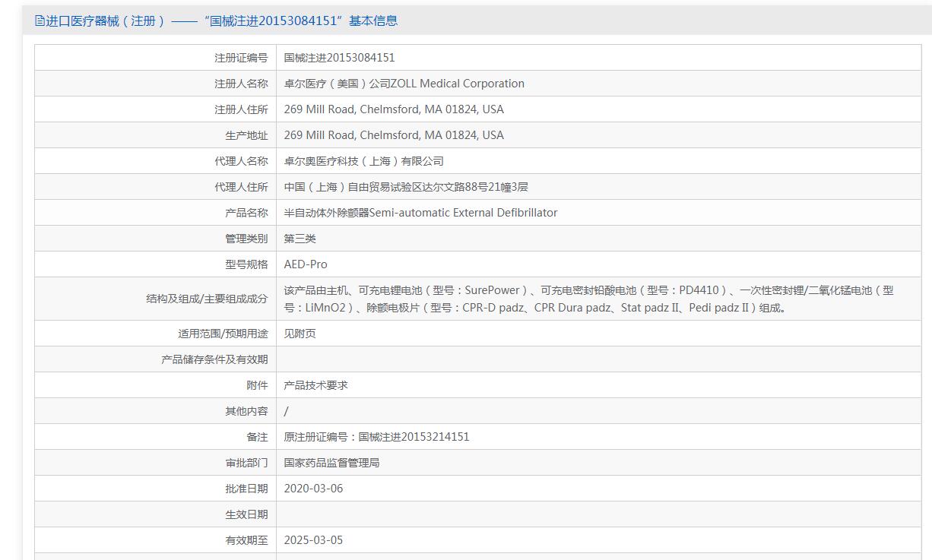
Task: Select the attachment value 产品技术要求
Action: pos(315,385)
